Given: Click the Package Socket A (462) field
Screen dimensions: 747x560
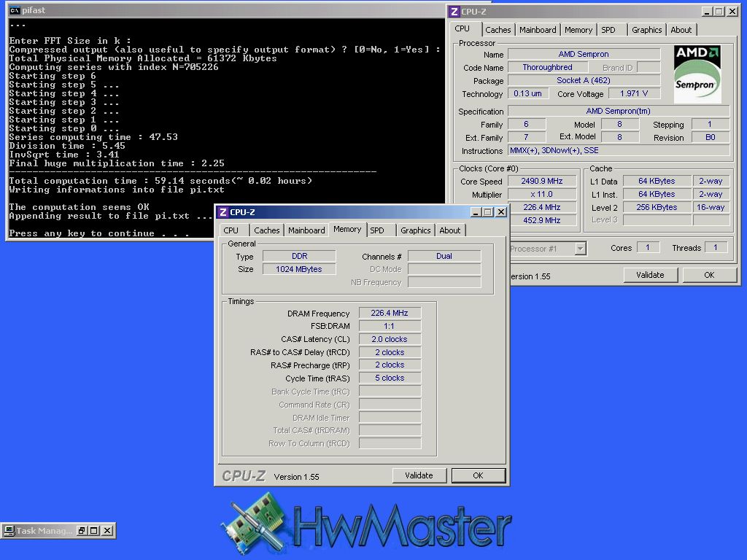Looking at the screenshot, I should [584, 80].
